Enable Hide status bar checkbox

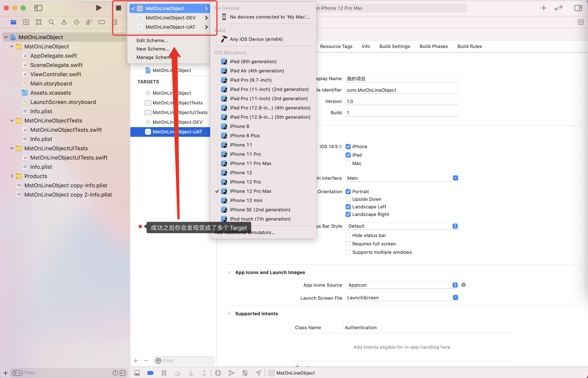click(348, 235)
